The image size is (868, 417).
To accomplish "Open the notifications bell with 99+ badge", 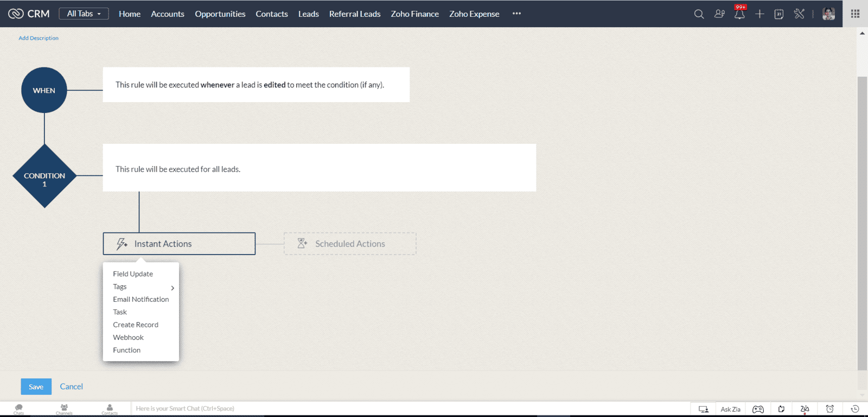I will point(739,13).
